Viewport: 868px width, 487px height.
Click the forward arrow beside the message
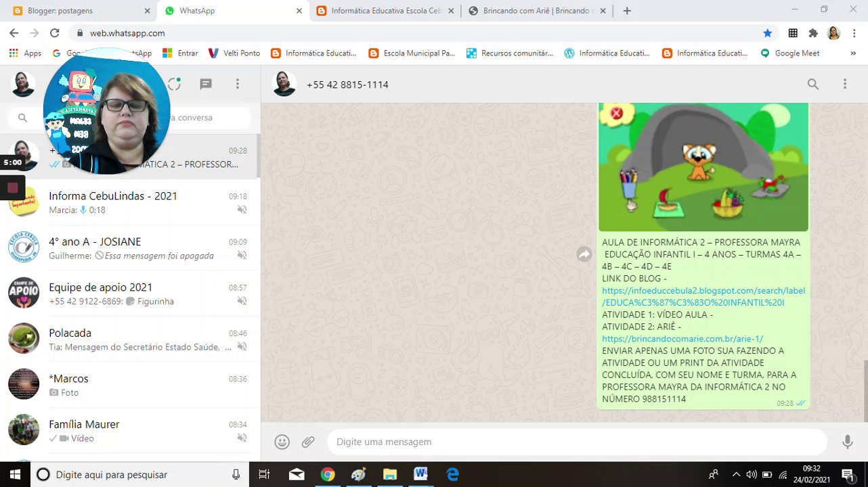pos(584,254)
